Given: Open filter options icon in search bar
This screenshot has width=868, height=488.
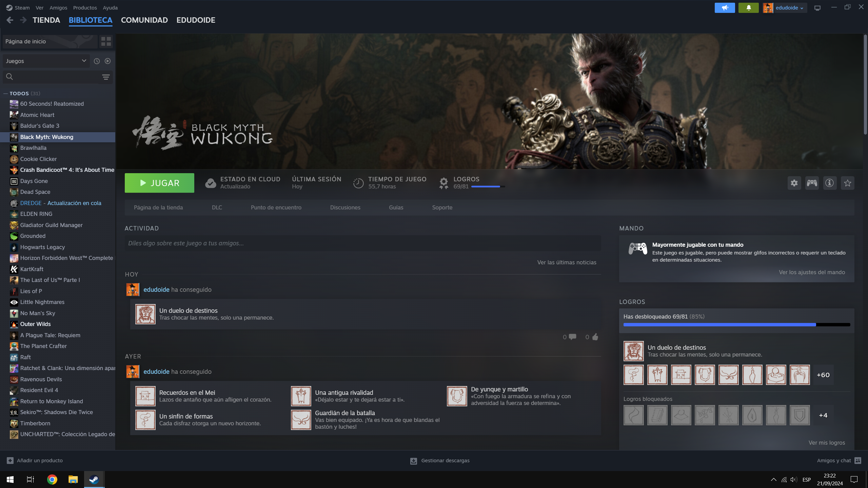Looking at the screenshot, I should pos(106,77).
